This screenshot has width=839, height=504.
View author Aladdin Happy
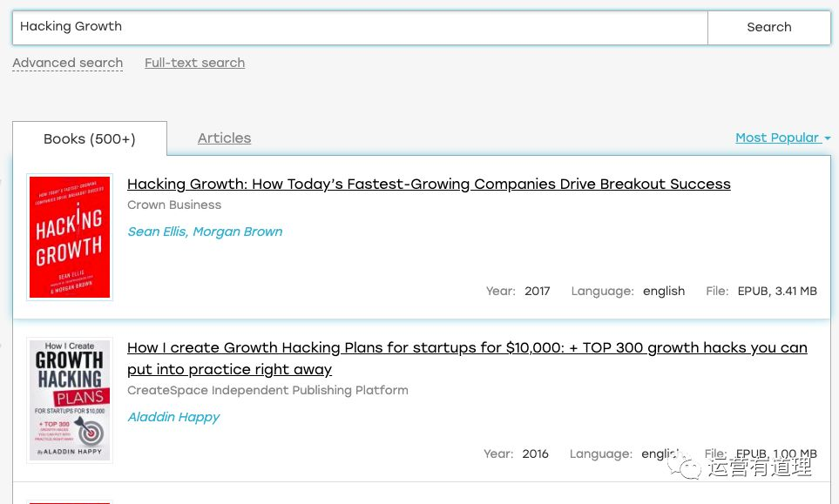click(173, 417)
